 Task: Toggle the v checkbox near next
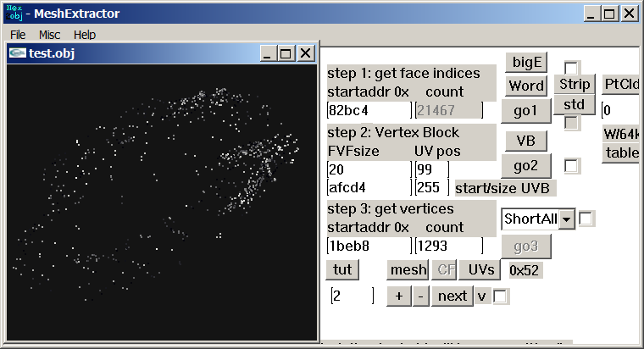[500, 296]
